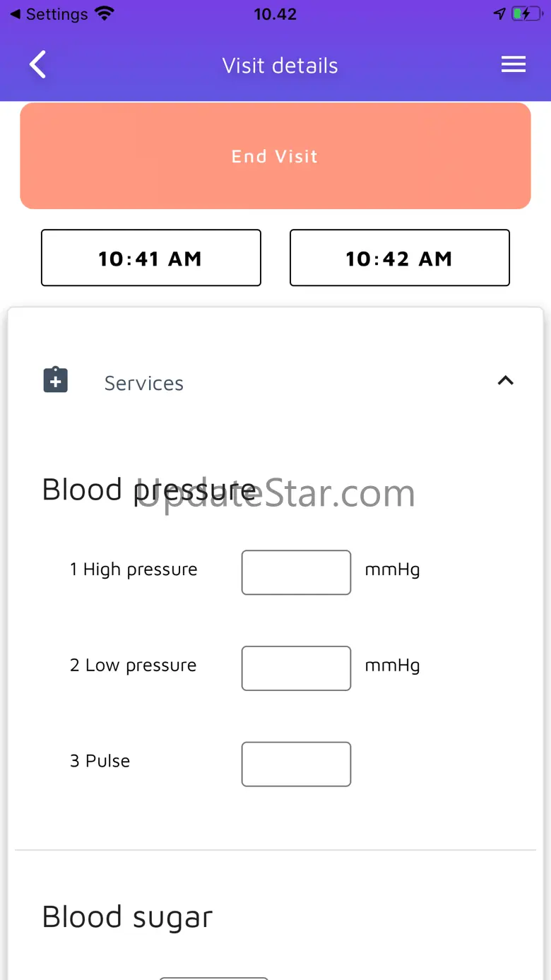Tap the Blood sugar heading

tap(127, 916)
